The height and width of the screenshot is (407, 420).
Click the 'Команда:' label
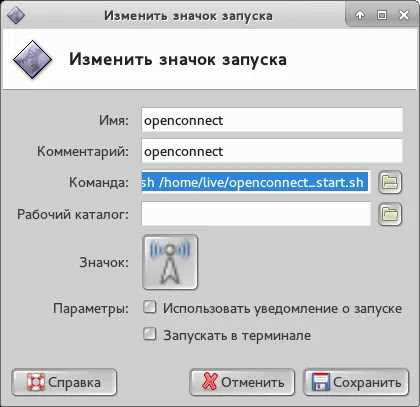click(99, 183)
